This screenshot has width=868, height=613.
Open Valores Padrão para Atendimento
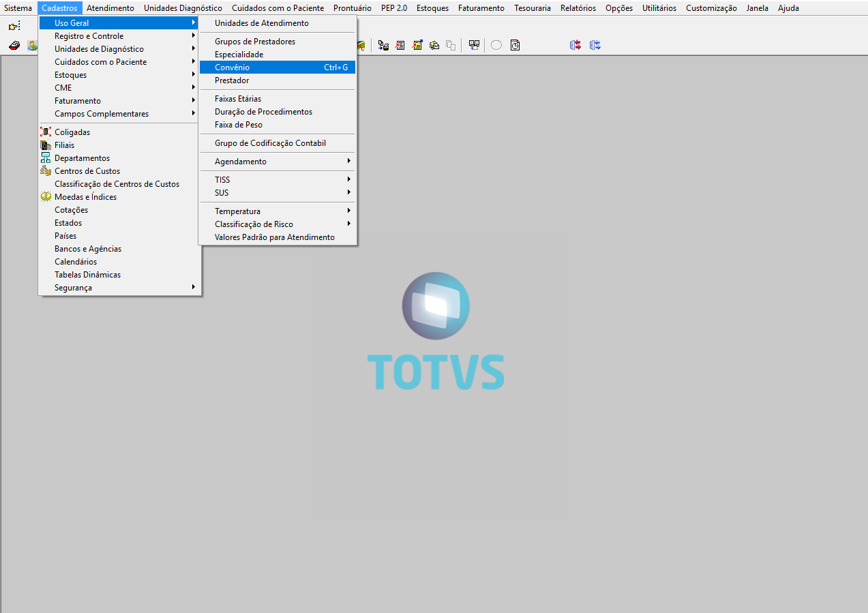[x=278, y=237]
